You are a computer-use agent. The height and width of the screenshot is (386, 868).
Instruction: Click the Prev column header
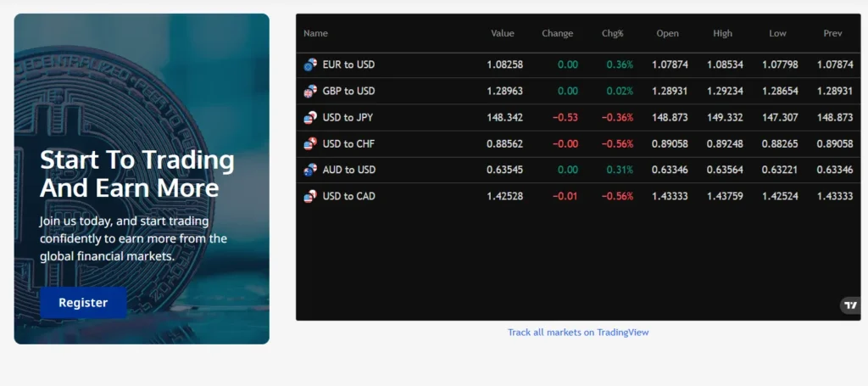(x=832, y=34)
